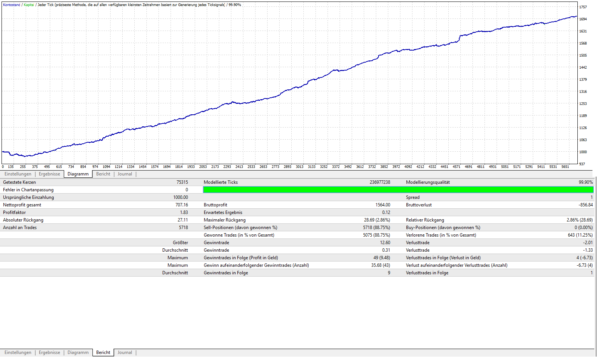The image size is (600, 360).
Task: Click the Kontostand legend label in chart
Action: [11, 5]
